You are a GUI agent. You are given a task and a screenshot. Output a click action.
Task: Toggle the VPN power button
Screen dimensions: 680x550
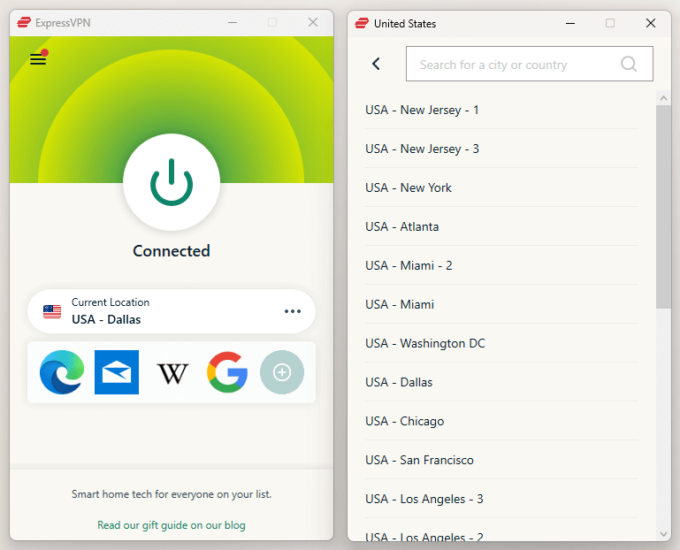point(171,182)
